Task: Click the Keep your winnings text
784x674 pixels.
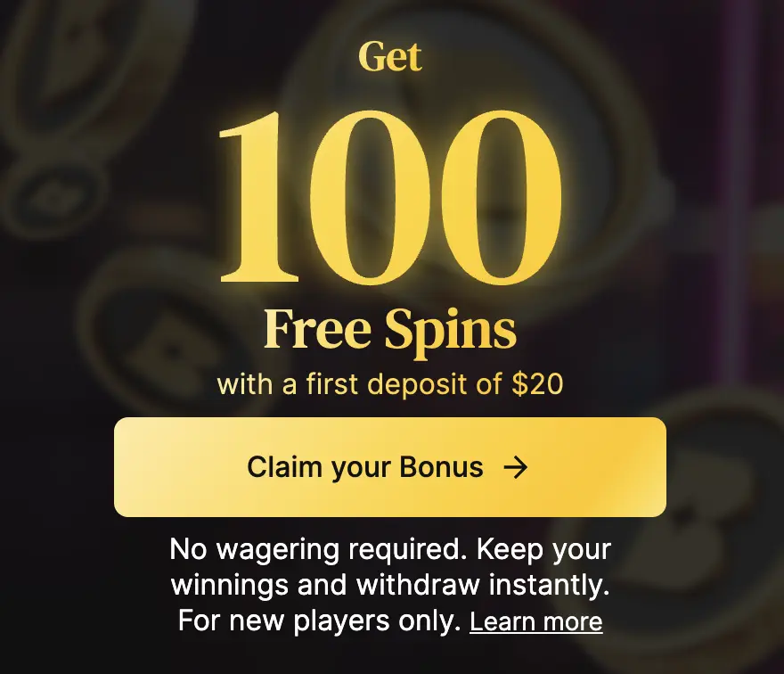Action: (x=390, y=567)
